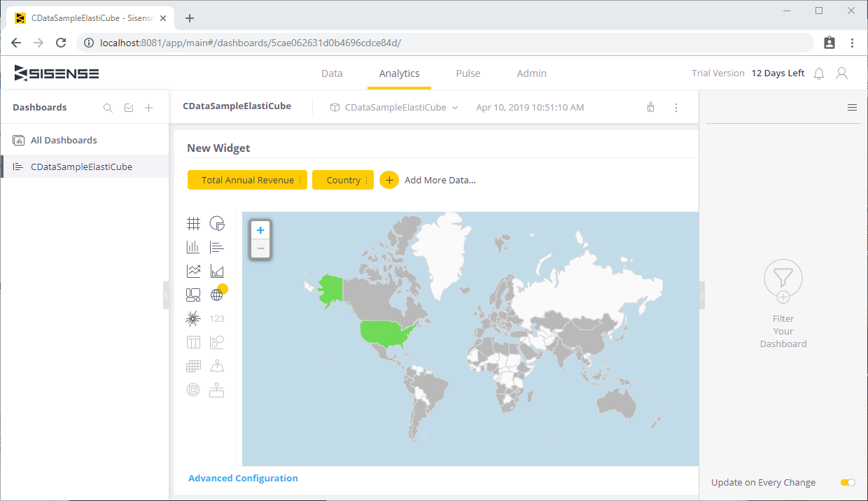Switch to the Data tab
This screenshot has width=868, height=501.
click(332, 73)
